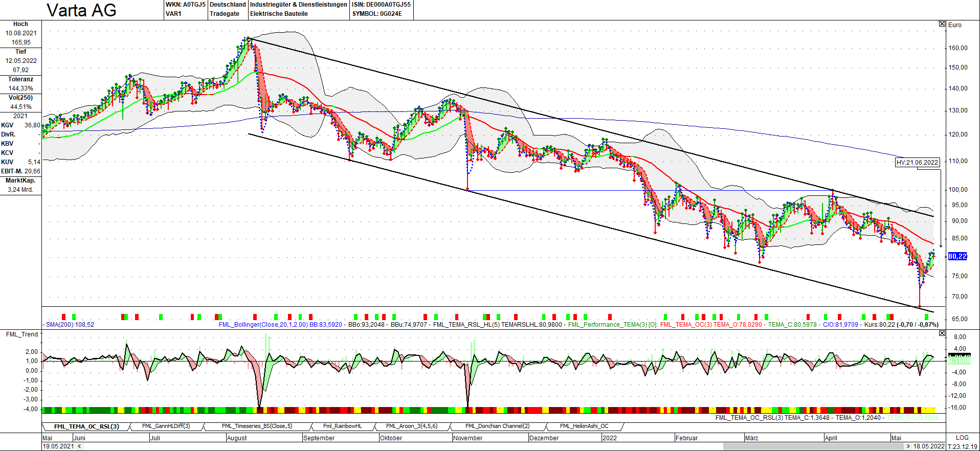
Task: Click the KGV row in fundamentals
Action: point(20,125)
